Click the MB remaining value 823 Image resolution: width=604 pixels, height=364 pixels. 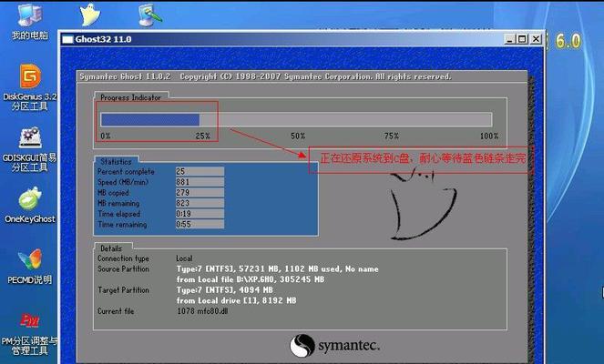[x=200, y=203]
